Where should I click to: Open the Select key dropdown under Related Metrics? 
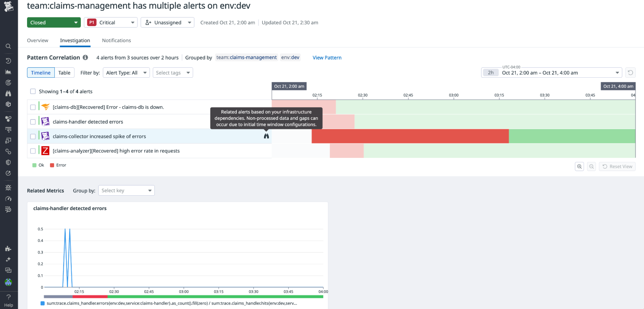click(126, 190)
